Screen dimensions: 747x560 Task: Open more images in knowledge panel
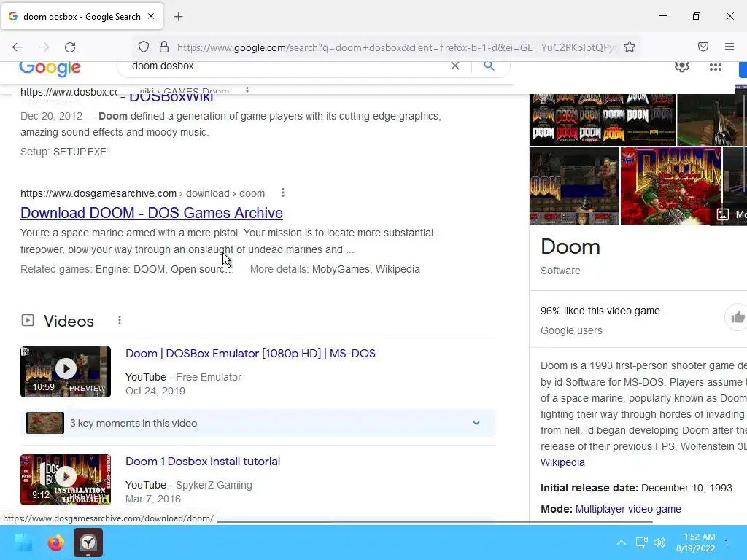(732, 214)
